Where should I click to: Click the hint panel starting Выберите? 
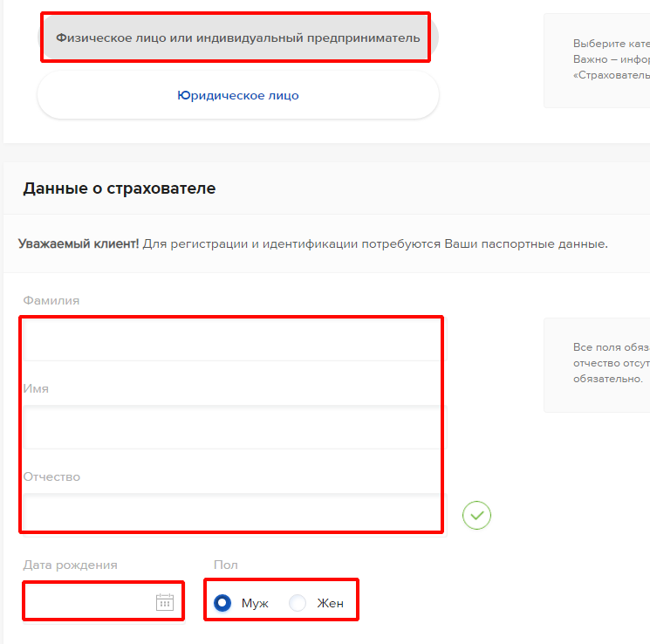point(597,60)
